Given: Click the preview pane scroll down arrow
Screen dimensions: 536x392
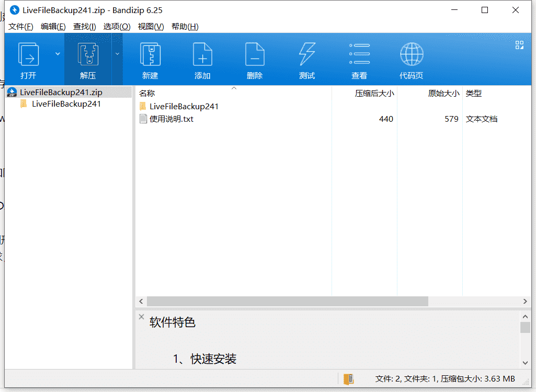Looking at the screenshot, I should click(x=526, y=363).
